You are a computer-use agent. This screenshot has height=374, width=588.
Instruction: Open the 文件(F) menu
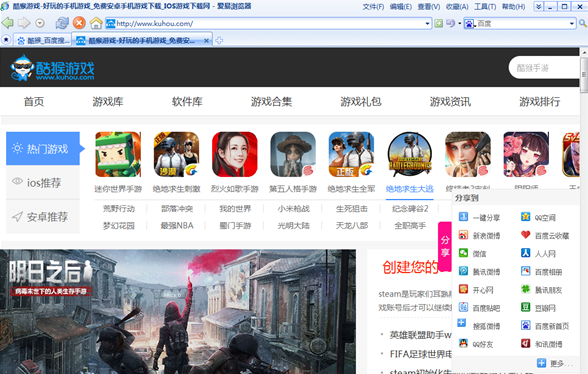tap(373, 7)
